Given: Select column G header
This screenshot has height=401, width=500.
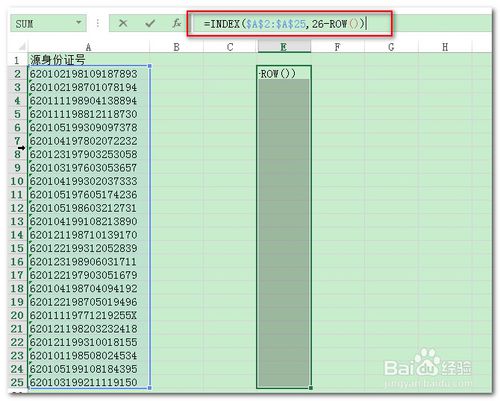Looking at the screenshot, I should coord(391,47).
